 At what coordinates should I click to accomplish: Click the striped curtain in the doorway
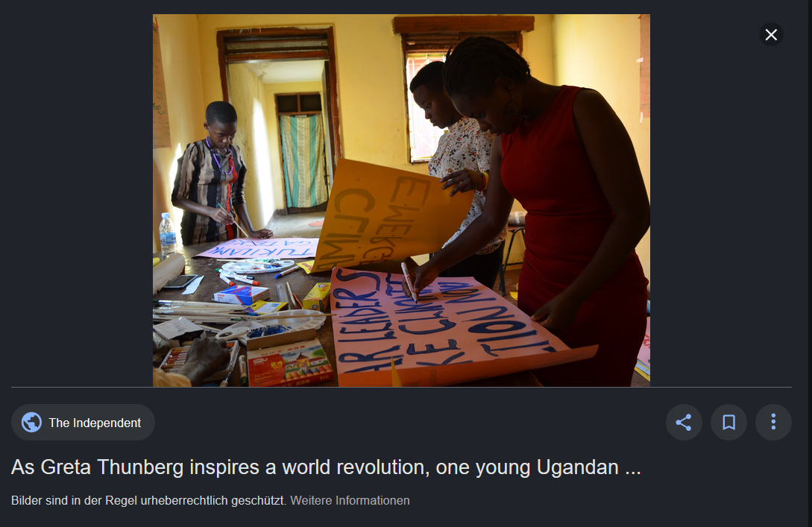(x=303, y=160)
